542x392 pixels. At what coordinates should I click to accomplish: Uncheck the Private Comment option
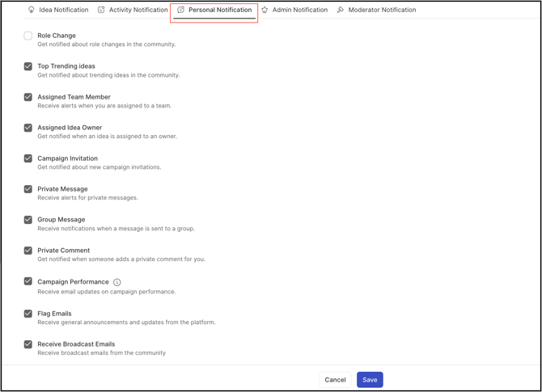[x=28, y=251]
